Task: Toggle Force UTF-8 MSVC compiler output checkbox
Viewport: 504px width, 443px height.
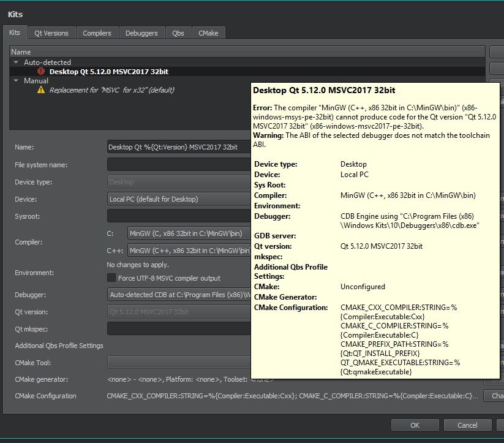Action: tap(111, 278)
